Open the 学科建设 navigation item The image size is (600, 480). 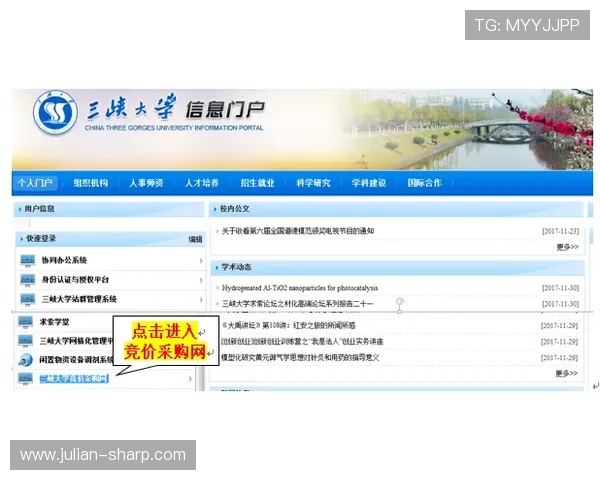[369, 183]
